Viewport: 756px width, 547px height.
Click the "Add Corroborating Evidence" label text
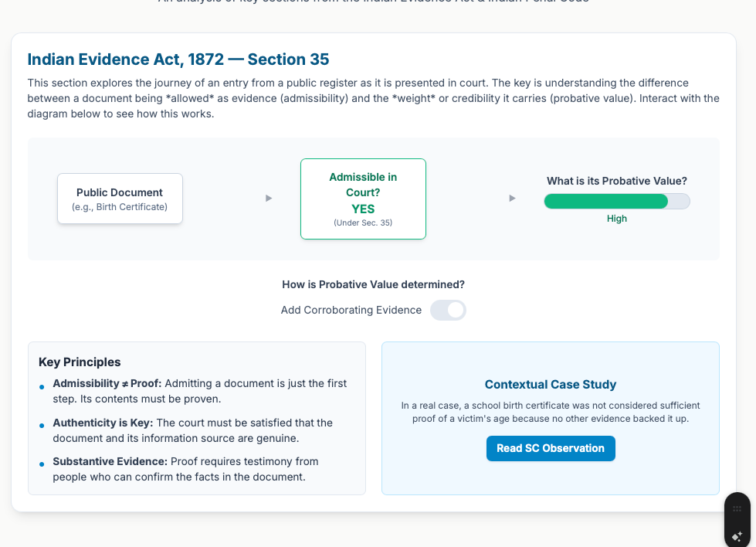click(x=351, y=310)
